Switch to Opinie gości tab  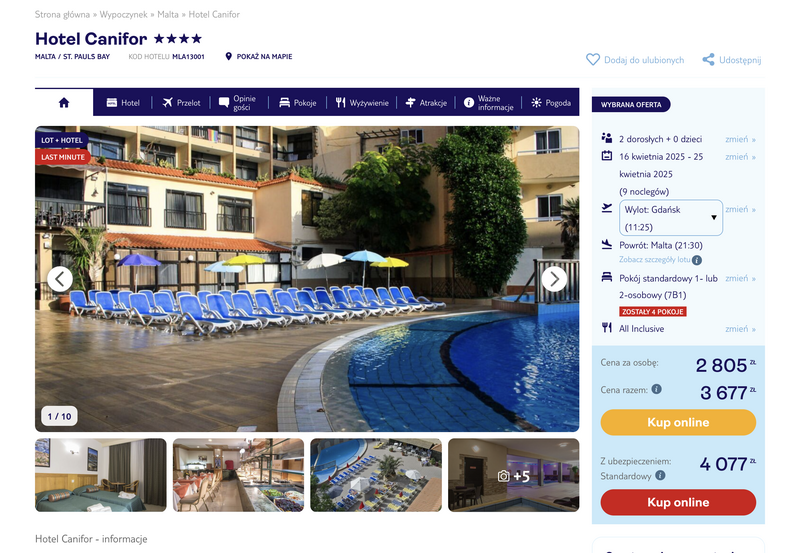[x=238, y=103]
